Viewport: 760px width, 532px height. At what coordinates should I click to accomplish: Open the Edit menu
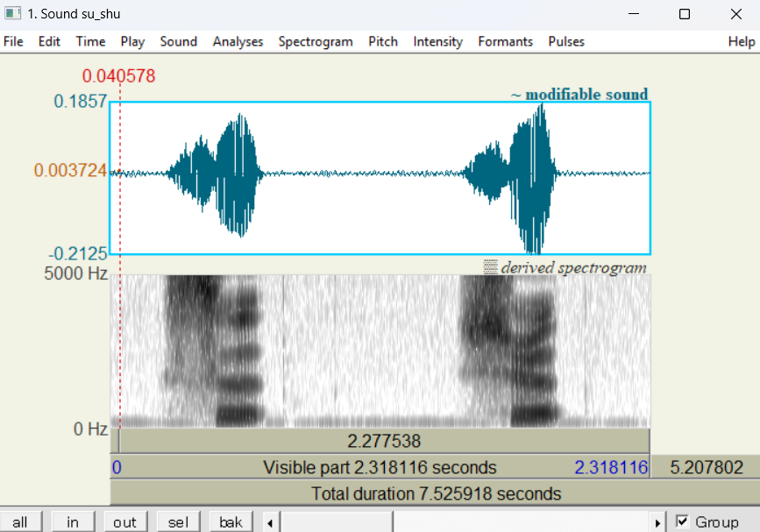(x=49, y=42)
